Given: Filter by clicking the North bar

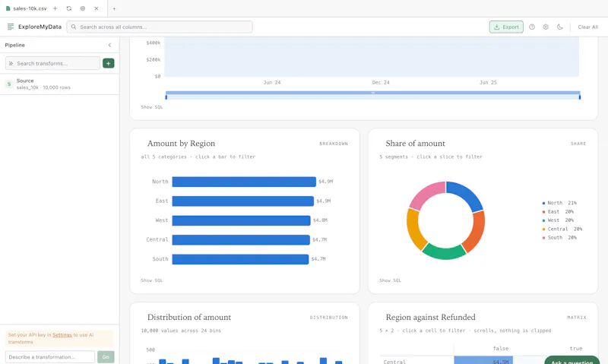Looking at the screenshot, I should (244, 182).
